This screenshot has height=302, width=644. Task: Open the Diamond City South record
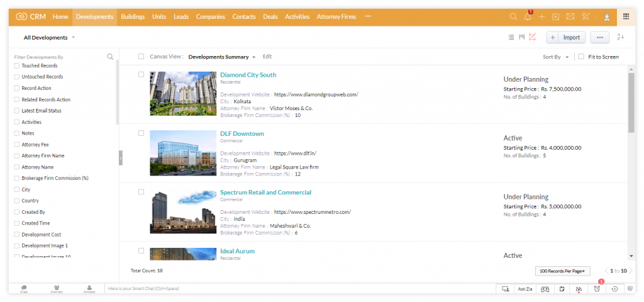[248, 75]
